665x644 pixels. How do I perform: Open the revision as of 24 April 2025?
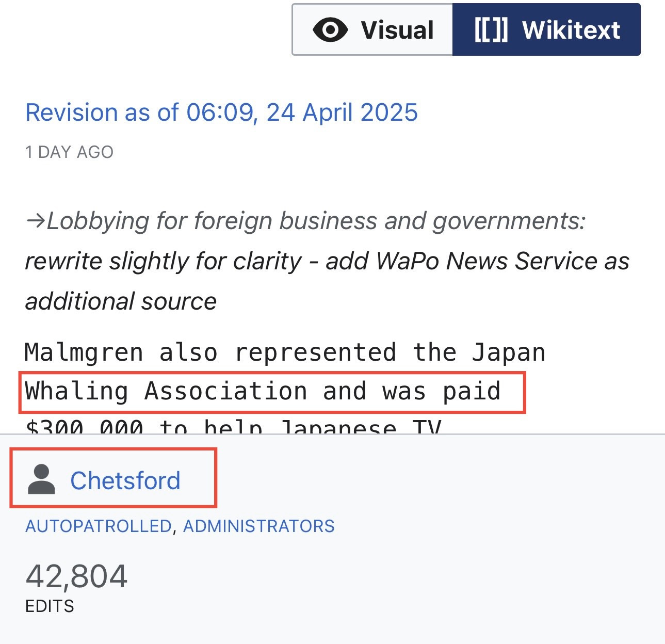221,112
